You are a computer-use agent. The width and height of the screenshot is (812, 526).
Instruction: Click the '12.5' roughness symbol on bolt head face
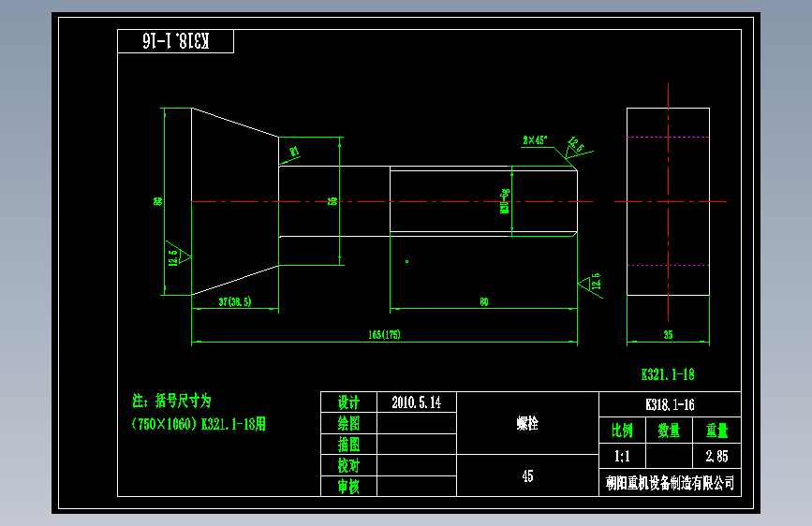178,256
